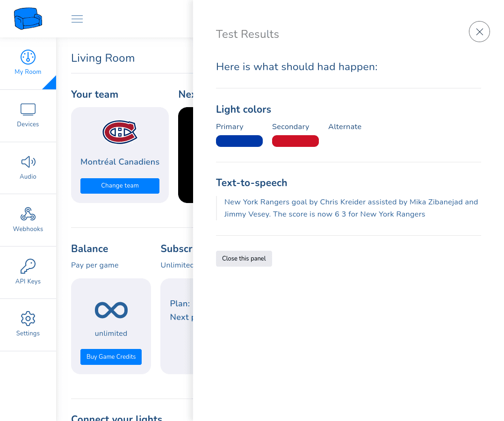Click the blue Primary color swatch
Image resolution: width=504 pixels, height=421 pixels.
tap(239, 141)
